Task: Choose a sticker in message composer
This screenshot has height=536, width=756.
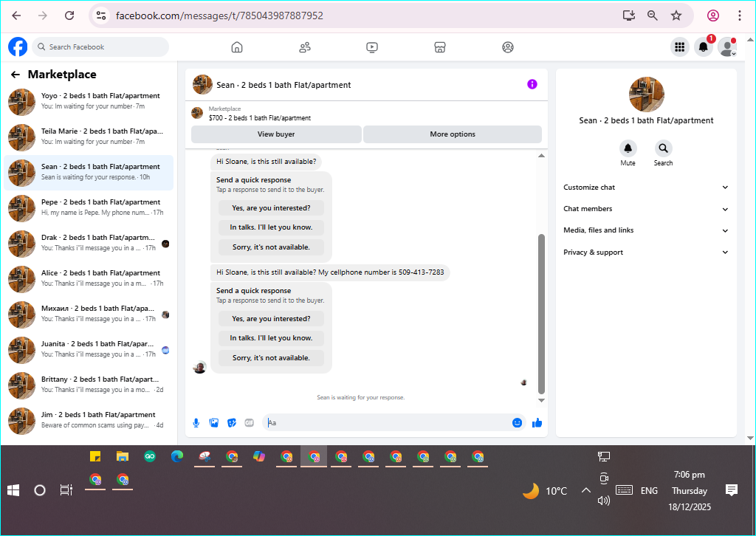Action: pyautogui.click(x=231, y=423)
